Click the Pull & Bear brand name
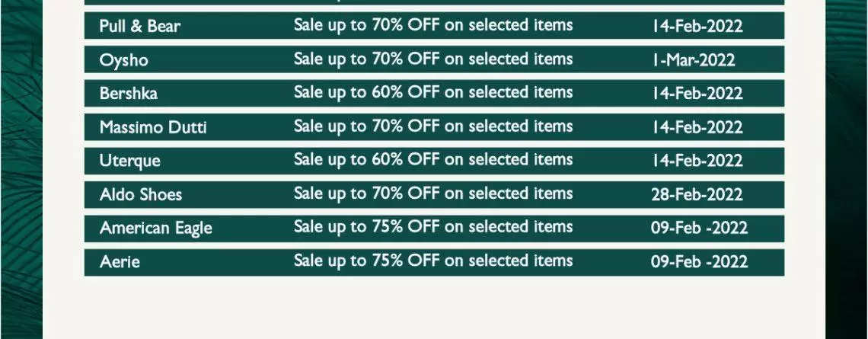This screenshot has width=868, height=339. [x=140, y=27]
